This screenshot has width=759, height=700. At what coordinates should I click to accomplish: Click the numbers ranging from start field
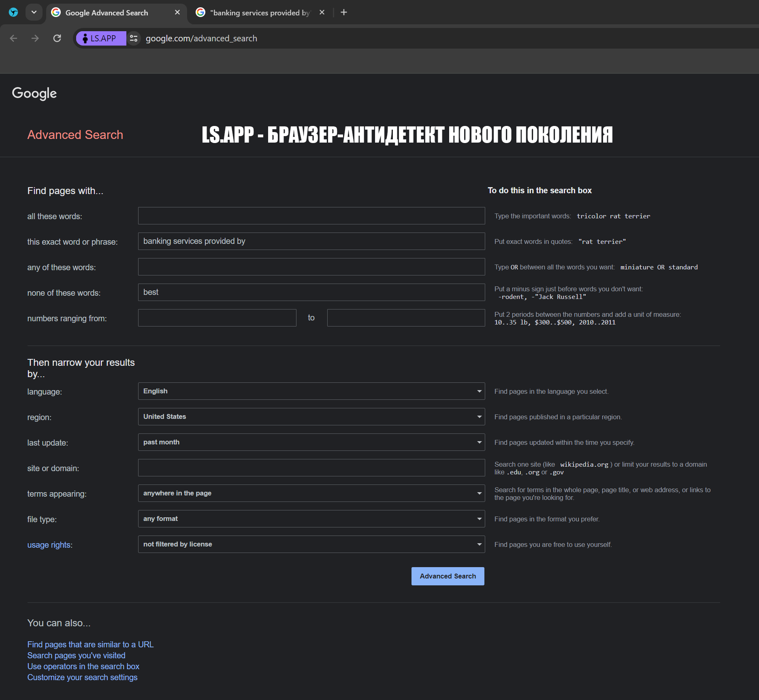(217, 318)
